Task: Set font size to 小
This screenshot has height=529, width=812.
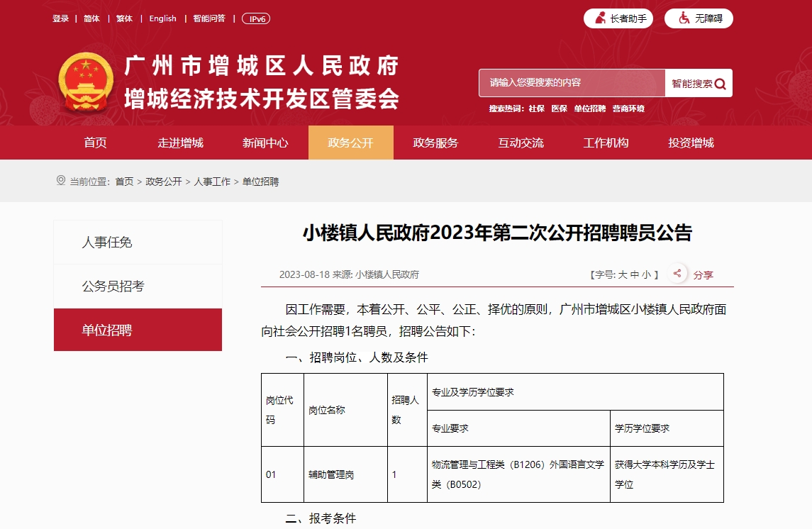Action: pos(645,274)
